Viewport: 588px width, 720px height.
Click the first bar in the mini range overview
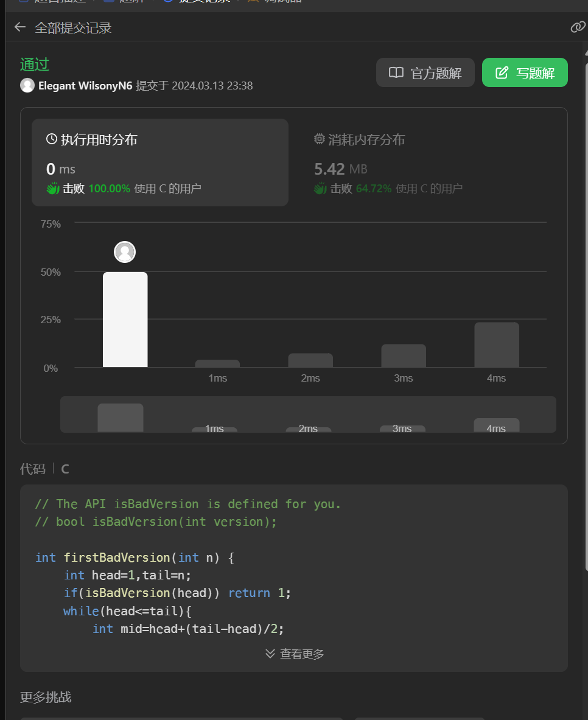coord(121,418)
